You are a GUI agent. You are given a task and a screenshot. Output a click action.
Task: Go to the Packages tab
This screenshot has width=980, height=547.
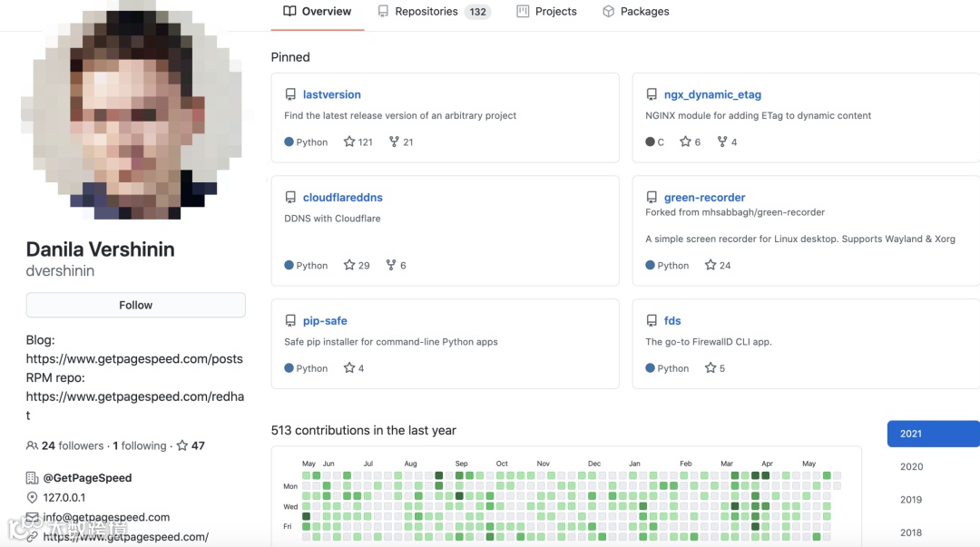click(x=635, y=12)
